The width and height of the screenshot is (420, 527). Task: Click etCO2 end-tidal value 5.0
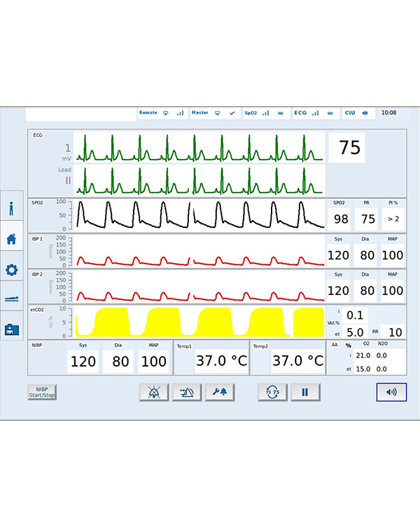click(355, 332)
